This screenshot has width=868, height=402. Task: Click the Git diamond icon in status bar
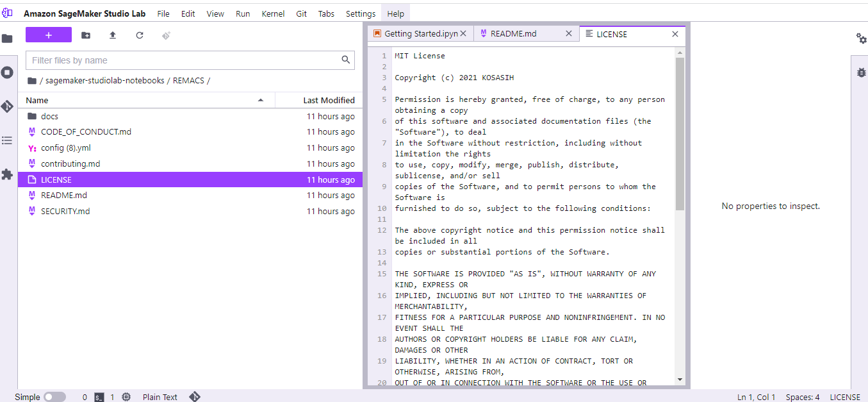[x=195, y=397]
